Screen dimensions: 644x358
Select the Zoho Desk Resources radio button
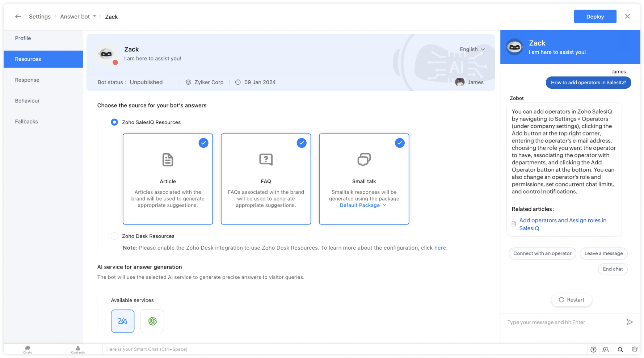coord(114,236)
